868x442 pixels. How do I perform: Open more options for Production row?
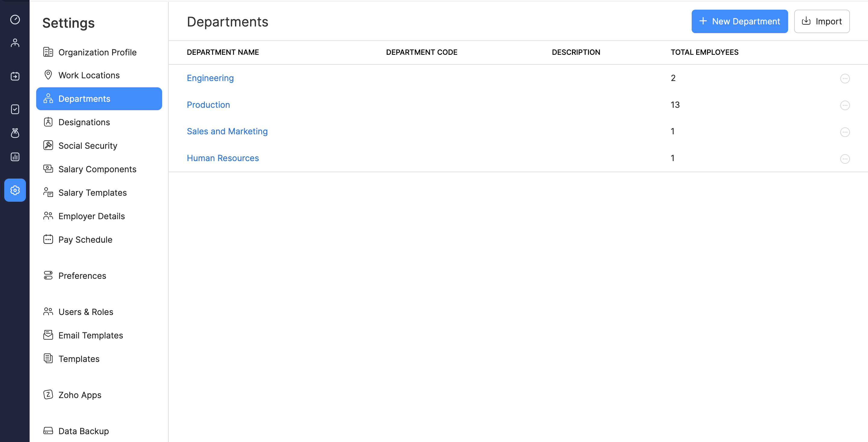pyautogui.click(x=844, y=105)
